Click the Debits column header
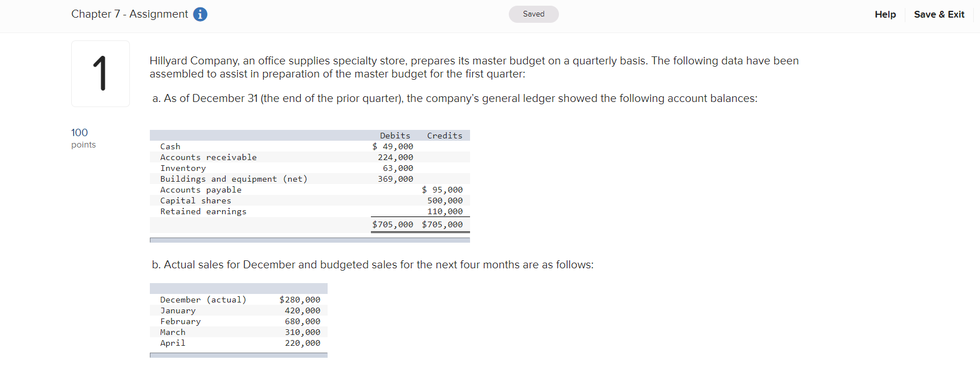The width and height of the screenshot is (980, 368). pyautogui.click(x=395, y=136)
